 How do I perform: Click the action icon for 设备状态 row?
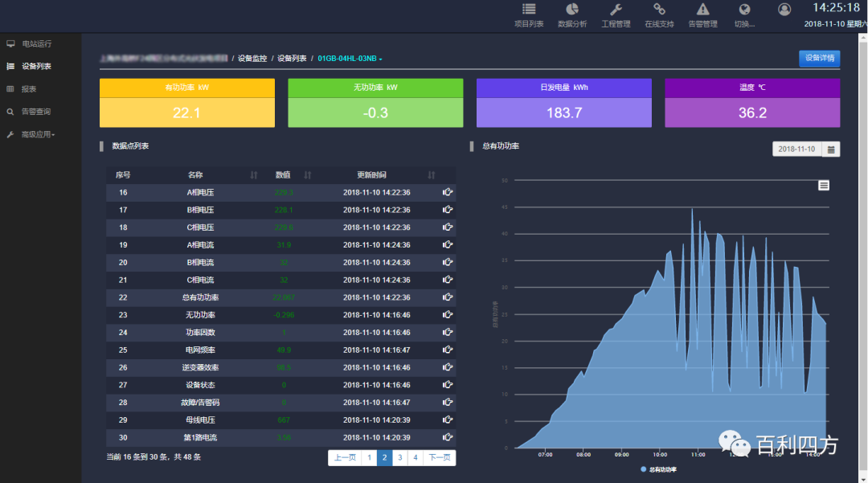pos(448,385)
